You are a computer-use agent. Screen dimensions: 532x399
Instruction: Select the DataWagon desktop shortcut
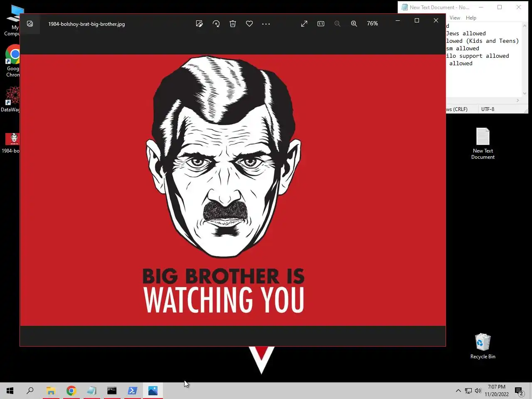(10, 99)
